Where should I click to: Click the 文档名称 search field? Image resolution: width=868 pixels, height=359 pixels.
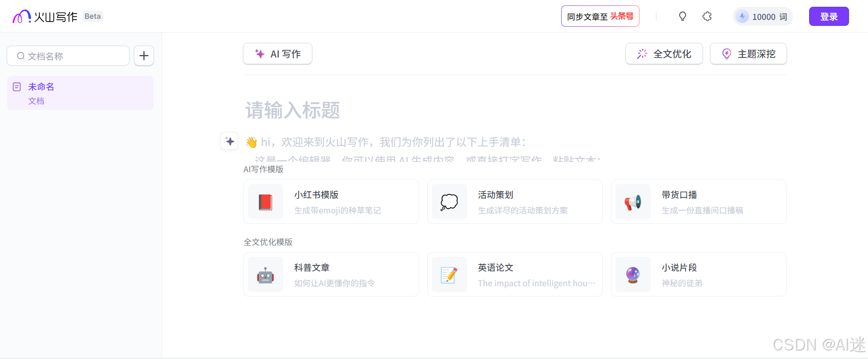coord(68,56)
